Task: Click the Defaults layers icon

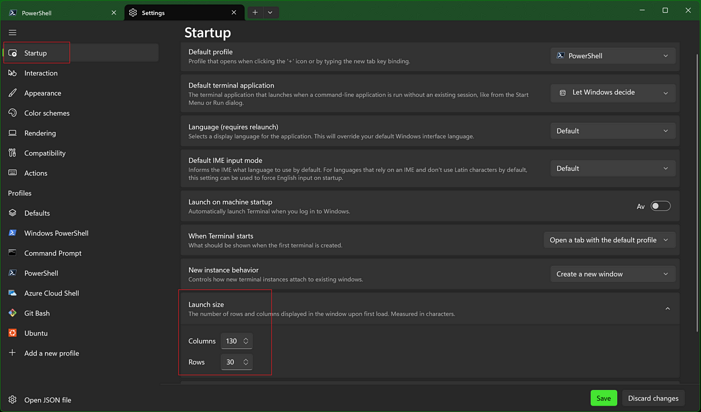Action: [13, 213]
